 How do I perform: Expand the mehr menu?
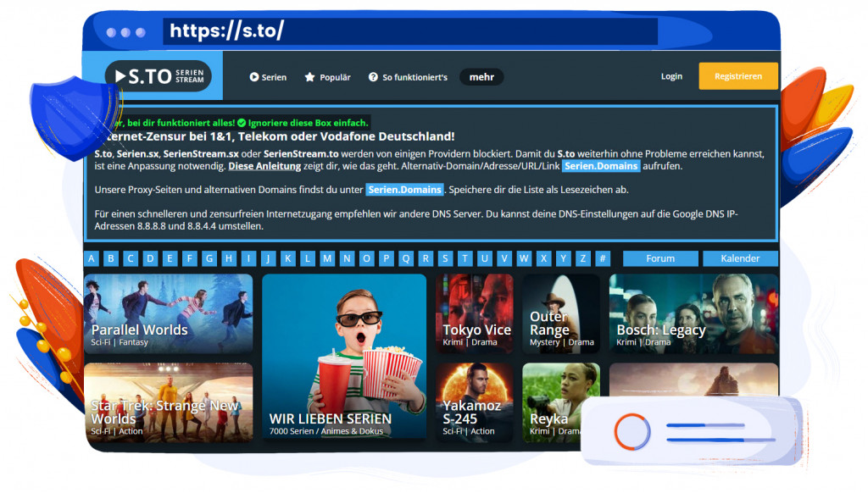[x=481, y=77]
